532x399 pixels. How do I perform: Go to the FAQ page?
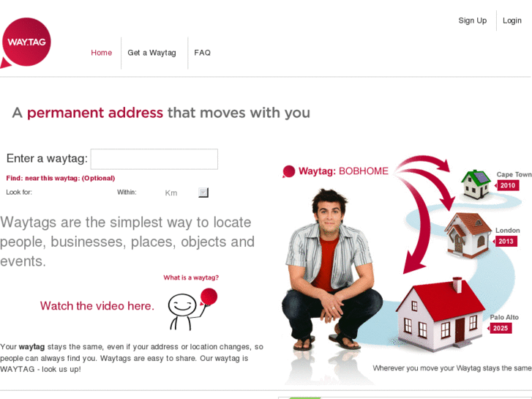pos(202,53)
